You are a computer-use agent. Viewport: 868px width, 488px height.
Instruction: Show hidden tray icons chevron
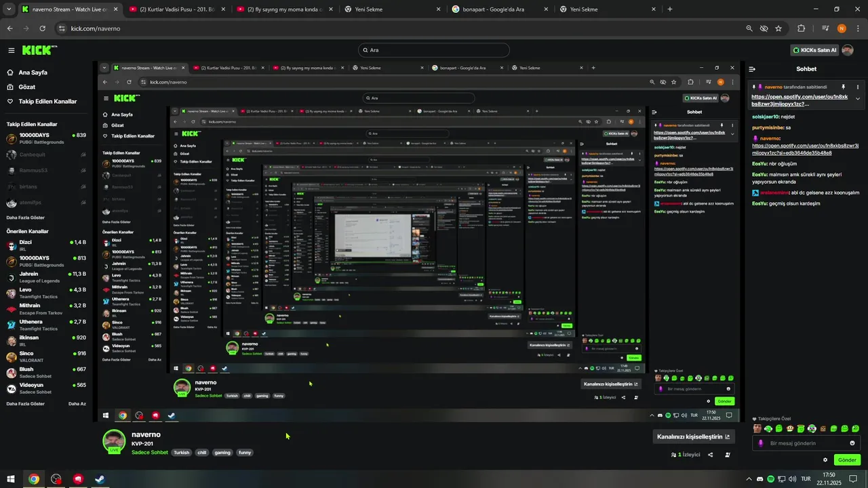click(x=749, y=479)
